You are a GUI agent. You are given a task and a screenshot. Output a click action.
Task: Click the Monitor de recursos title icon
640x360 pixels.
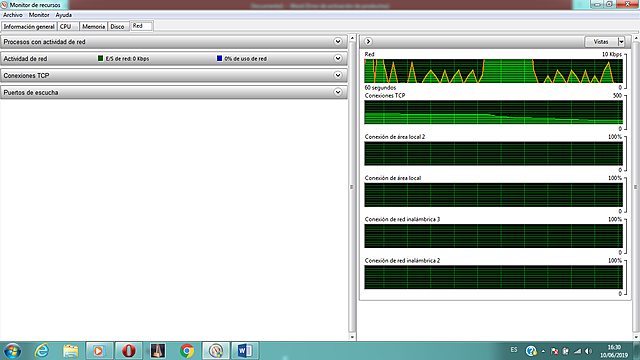pyautogui.click(x=4, y=5)
